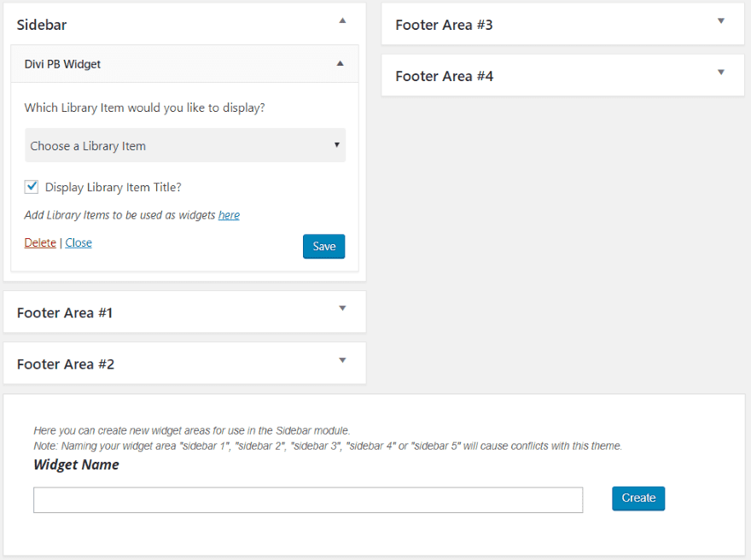Click the Footer Area #1 heading
Screen dimensions: 751x560
(x=65, y=312)
